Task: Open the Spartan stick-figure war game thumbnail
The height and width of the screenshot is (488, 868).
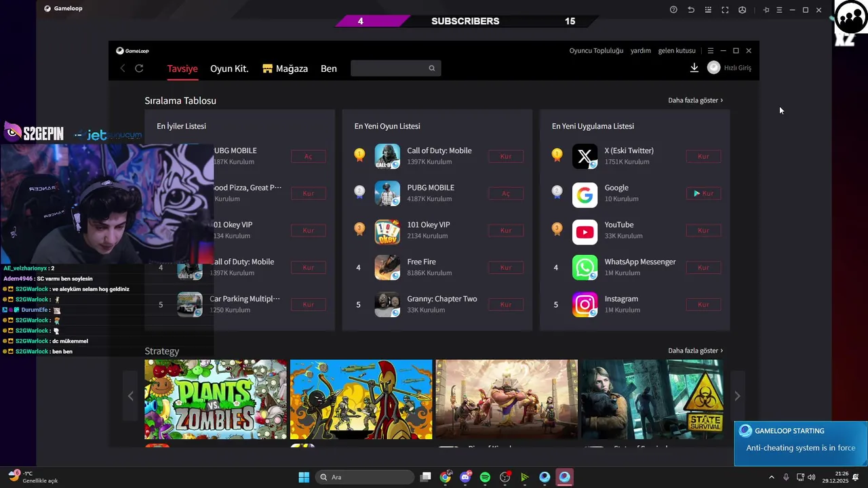Action: tap(361, 399)
